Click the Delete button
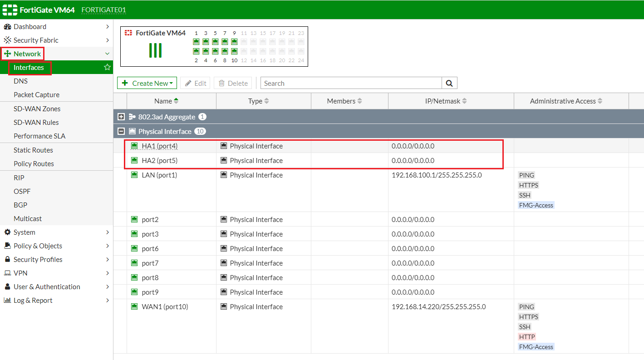Screen dimensions: 644x360 pyautogui.click(x=233, y=83)
